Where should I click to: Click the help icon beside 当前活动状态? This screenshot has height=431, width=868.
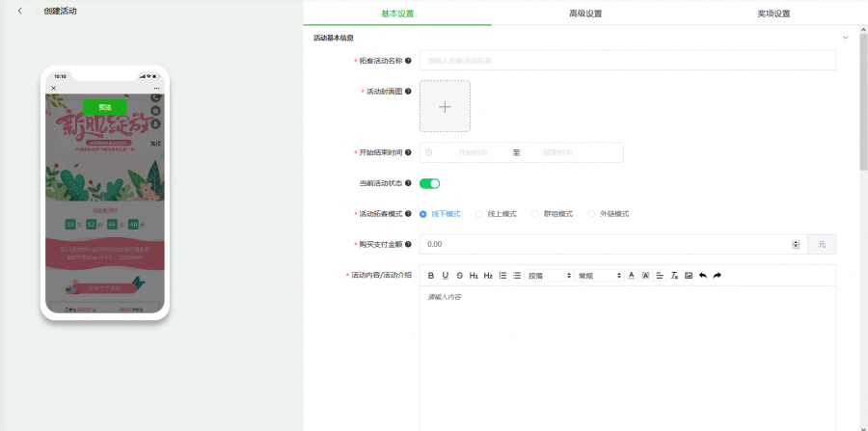(x=408, y=183)
